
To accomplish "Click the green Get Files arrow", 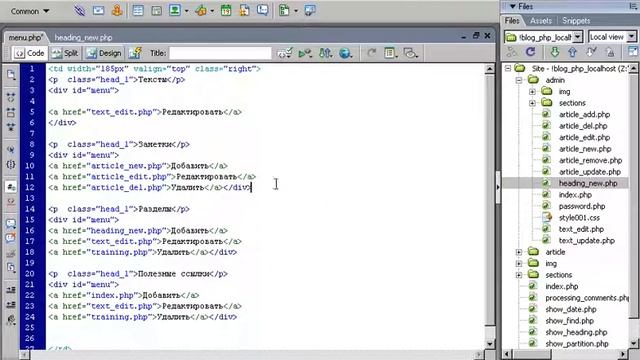I will tap(554, 52).
